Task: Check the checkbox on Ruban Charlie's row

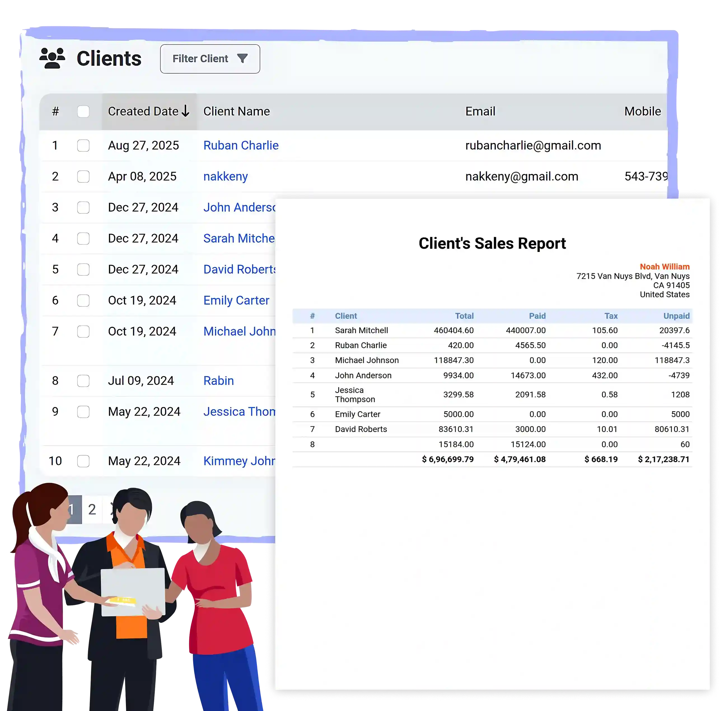Action: [x=83, y=146]
